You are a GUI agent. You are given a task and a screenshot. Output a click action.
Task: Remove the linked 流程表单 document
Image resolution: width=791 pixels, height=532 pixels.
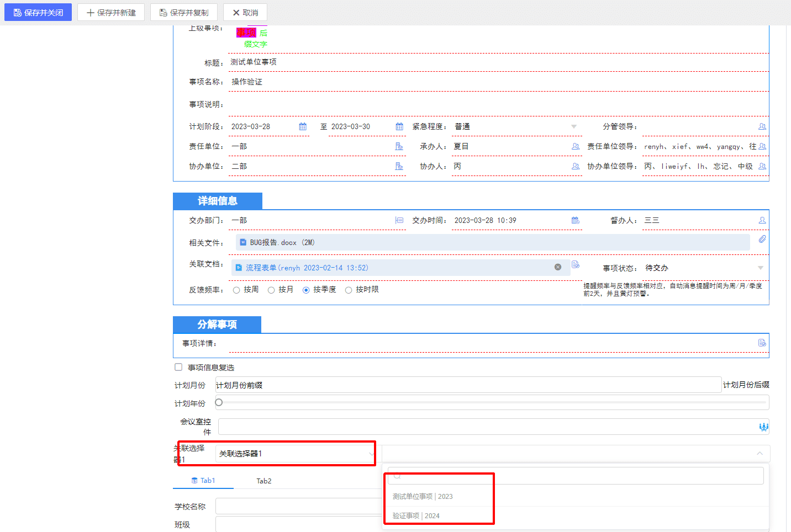(558, 267)
